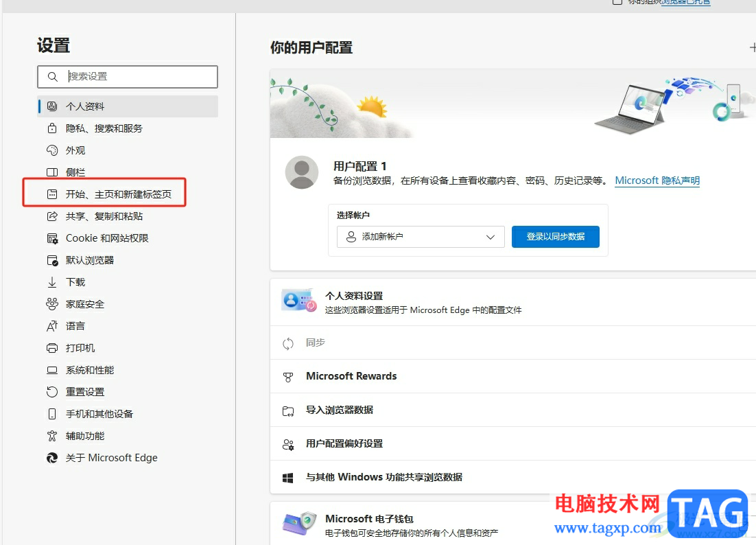Click the System and performance laptop icon
The height and width of the screenshot is (545, 756).
click(x=52, y=370)
